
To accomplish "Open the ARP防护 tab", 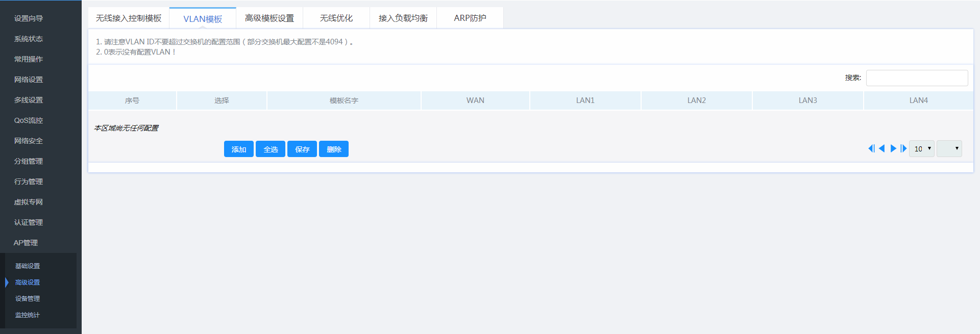I will tap(470, 18).
